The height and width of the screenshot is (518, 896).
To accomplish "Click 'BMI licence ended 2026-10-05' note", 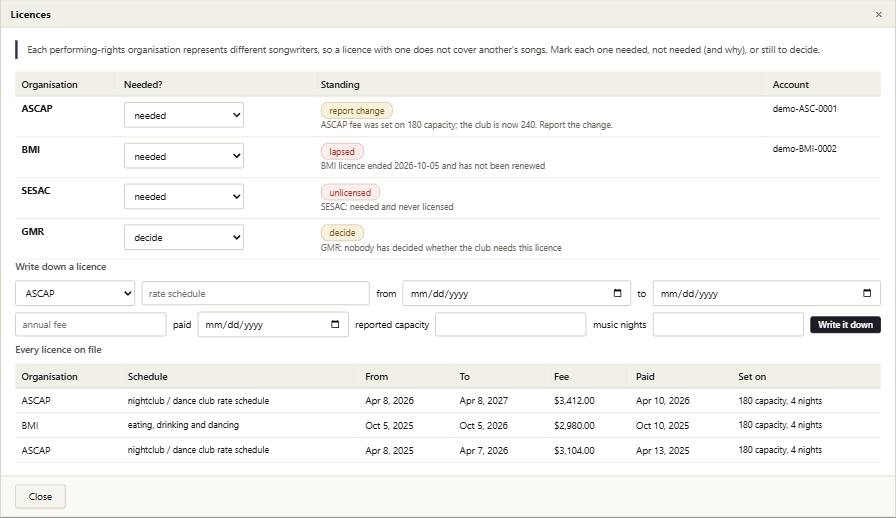I will pos(433,166).
